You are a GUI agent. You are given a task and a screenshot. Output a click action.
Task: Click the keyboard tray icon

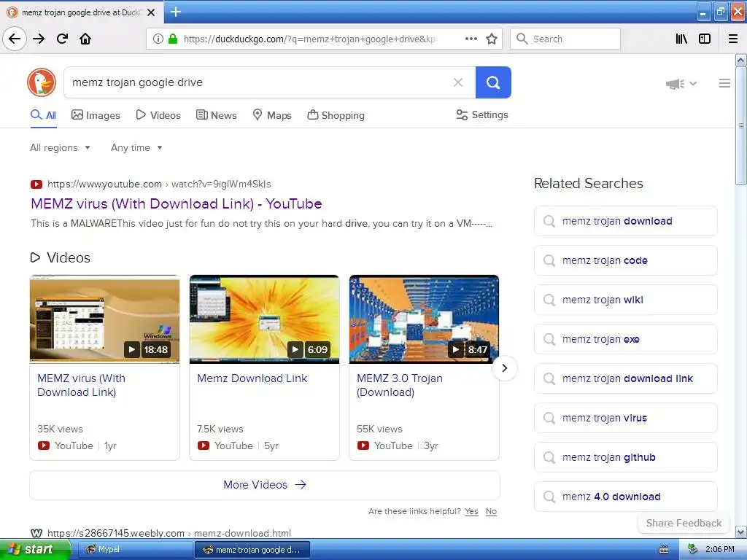664,550
